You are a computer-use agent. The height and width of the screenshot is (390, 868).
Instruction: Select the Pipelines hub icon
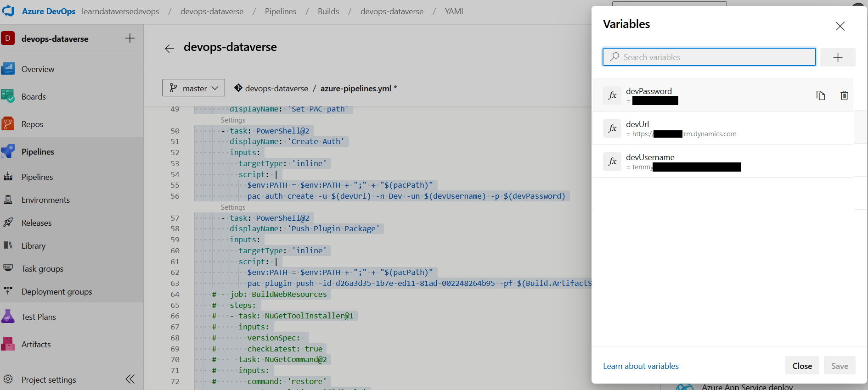[x=8, y=151]
